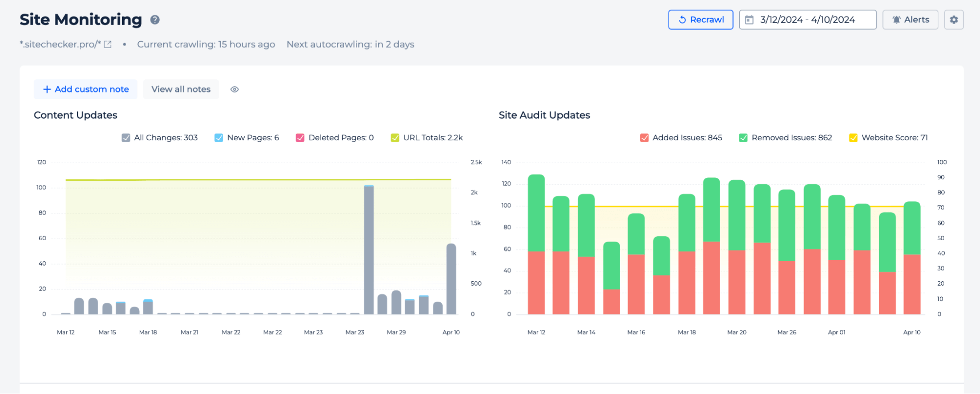This screenshot has height=394, width=980.
Task: Uncheck Website Score: 71 legend checkbox
Action: point(853,138)
